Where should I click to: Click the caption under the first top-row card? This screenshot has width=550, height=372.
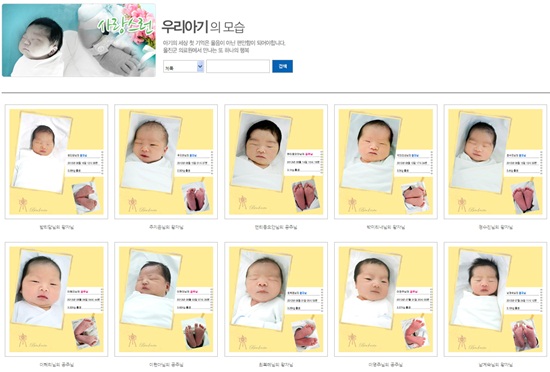pyautogui.click(x=56, y=227)
